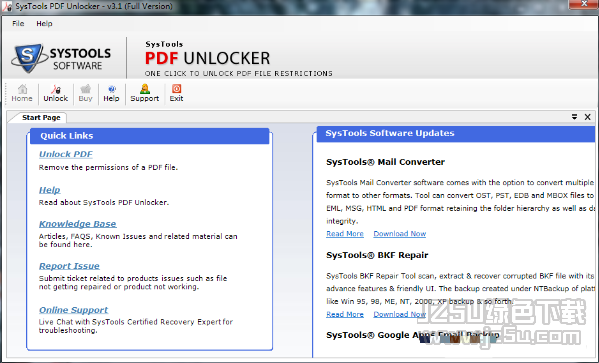
Task: Click the PDF UNLOCKER banner title
Action: point(207,58)
